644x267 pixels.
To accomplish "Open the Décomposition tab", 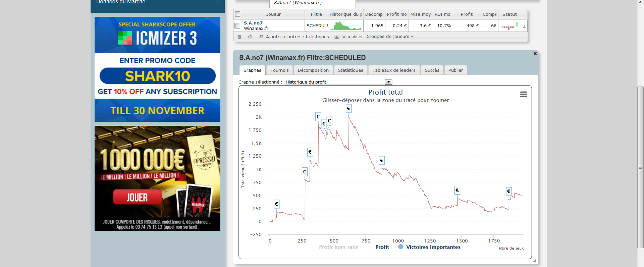I will pyautogui.click(x=313, y=70).
